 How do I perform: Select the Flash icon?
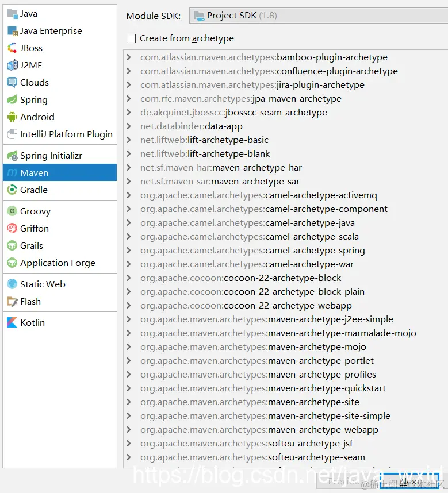pos(12,302)
